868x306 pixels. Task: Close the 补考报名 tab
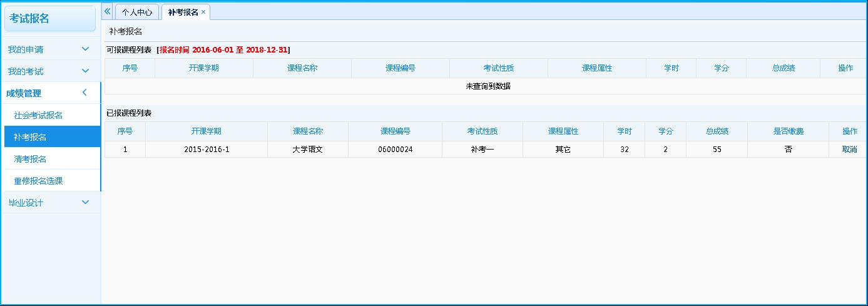coord(203,12)
